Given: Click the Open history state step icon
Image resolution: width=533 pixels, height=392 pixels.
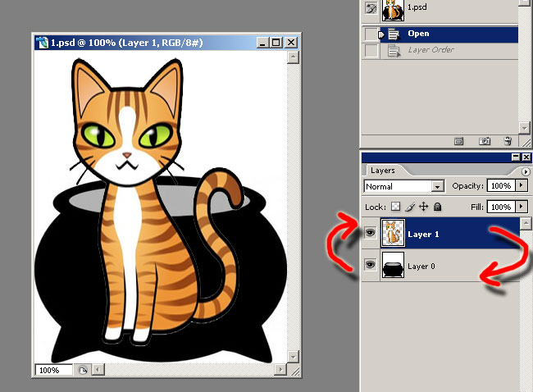Looking at the screenshot, I should pos(394,34).
